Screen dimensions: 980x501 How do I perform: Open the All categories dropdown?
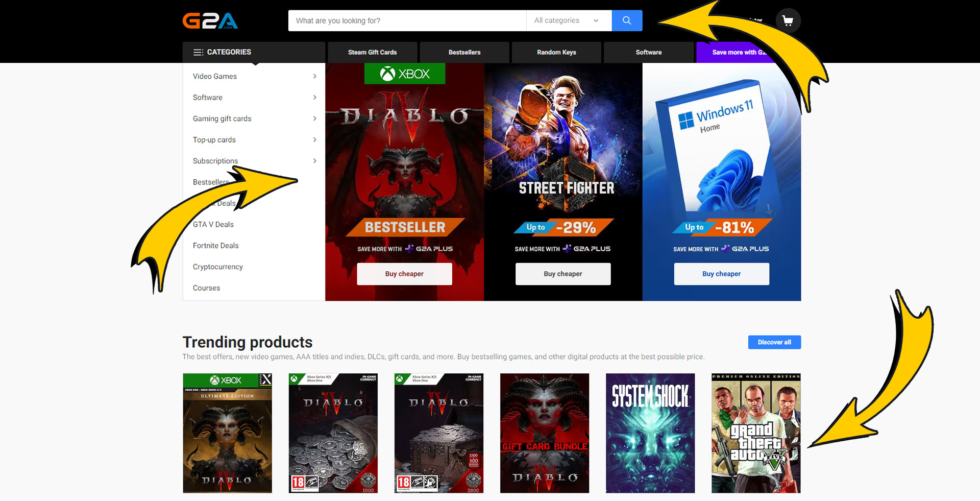[x=568, y=20]
